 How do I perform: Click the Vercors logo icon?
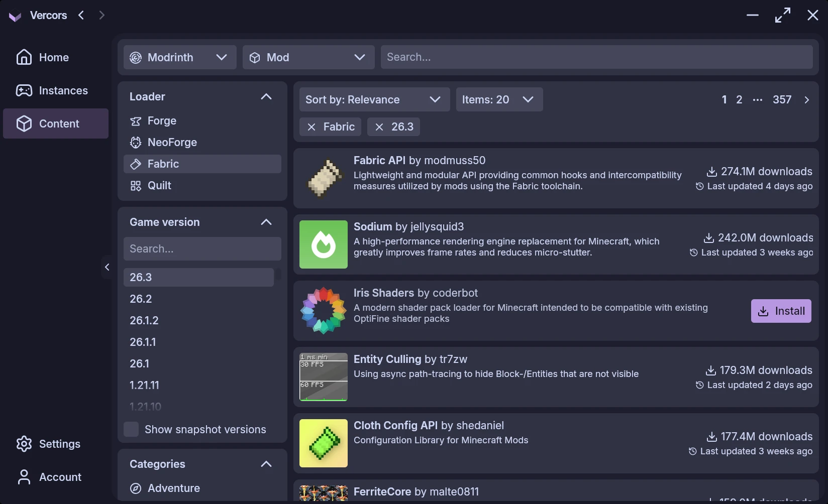pyautogui.click(x=15, y=17)
